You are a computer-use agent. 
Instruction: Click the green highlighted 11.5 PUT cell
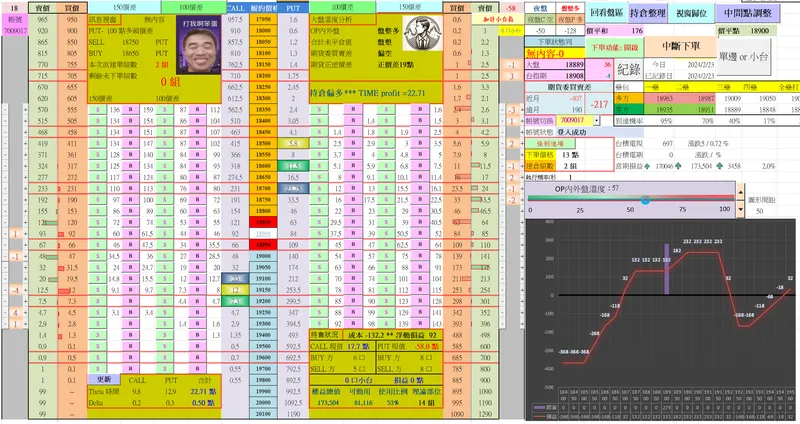pyautogui.click(x=293, y=166)
